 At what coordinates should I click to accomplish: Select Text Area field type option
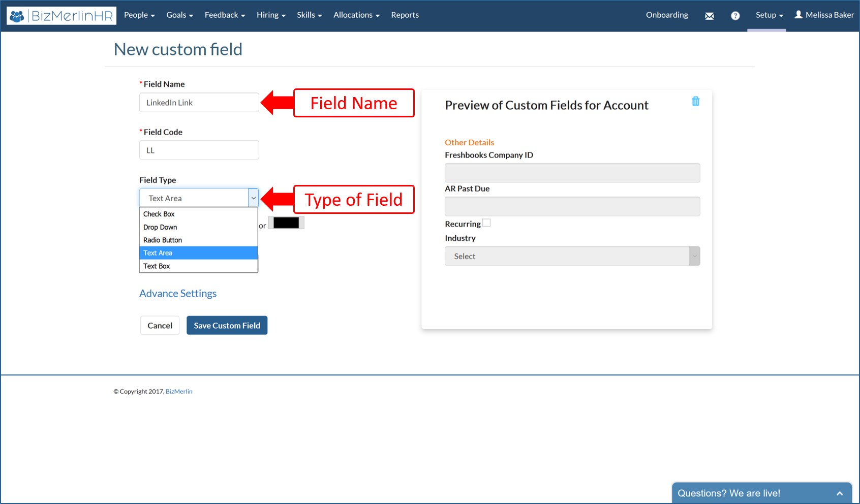click(199, 253)
